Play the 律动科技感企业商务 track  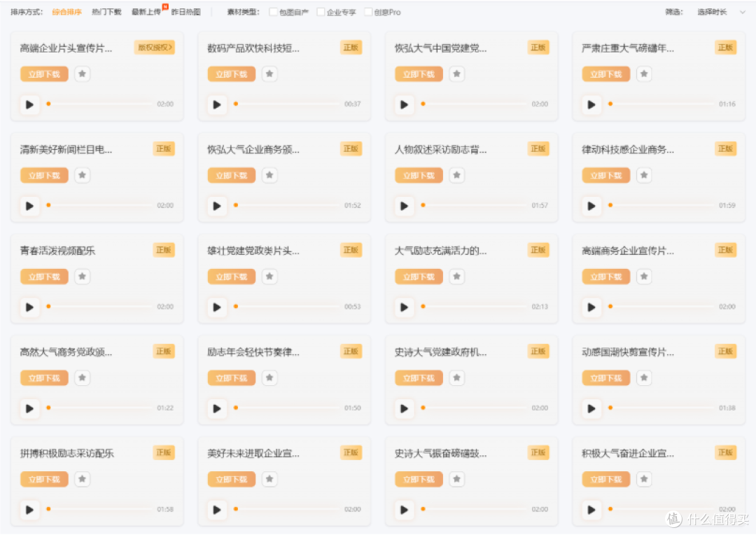coord(591,205)
